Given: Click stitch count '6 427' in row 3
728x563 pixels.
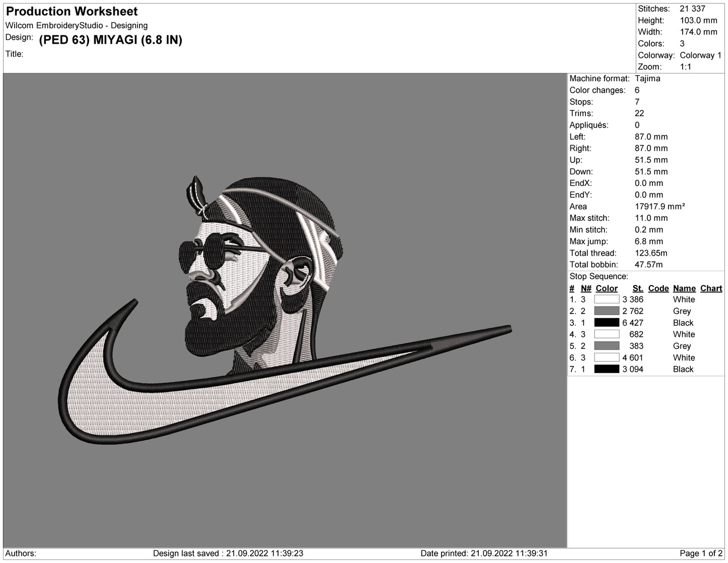Looking at the screenshot, I should 633,323.
